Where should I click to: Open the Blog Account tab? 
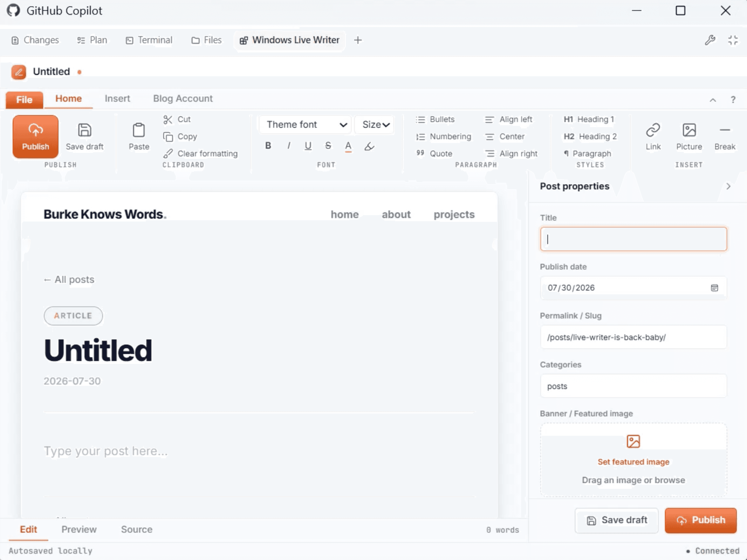click(x=183, y=99)
